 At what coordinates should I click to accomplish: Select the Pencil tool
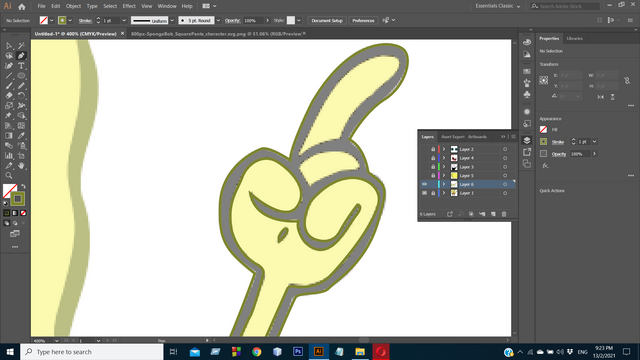pos(21,86)
